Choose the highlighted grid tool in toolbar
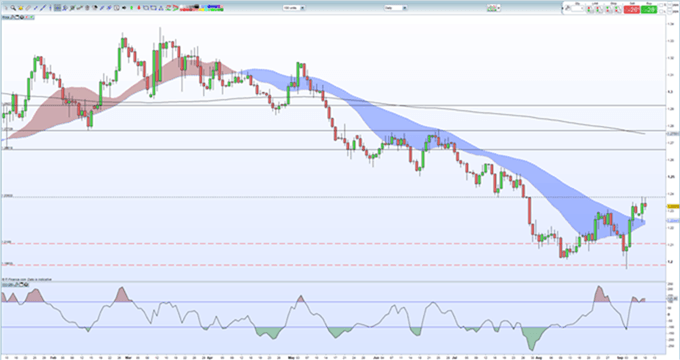The image size is (680, 360). [57, 8]
